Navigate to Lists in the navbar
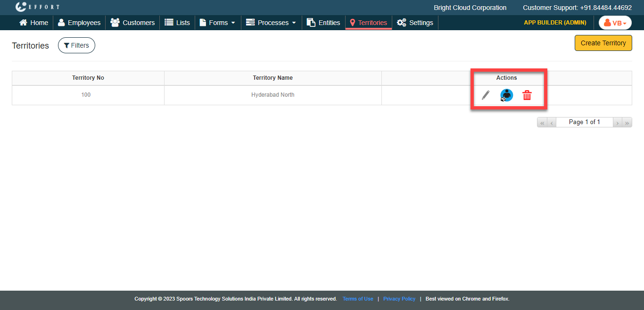This screenshot has width=644, height=310. [x=177, y=23]
